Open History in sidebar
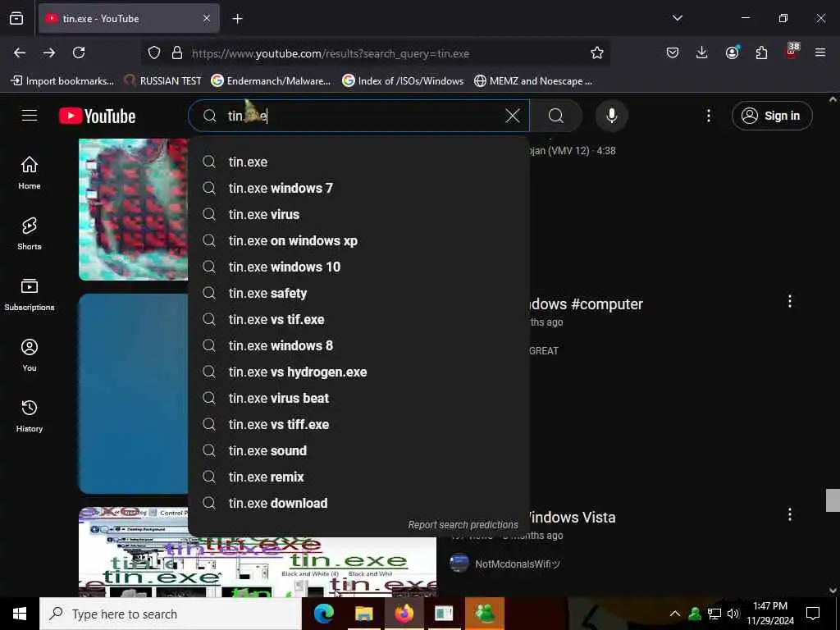The width and height of the screenshot is (840, 630). click(30, 415)
